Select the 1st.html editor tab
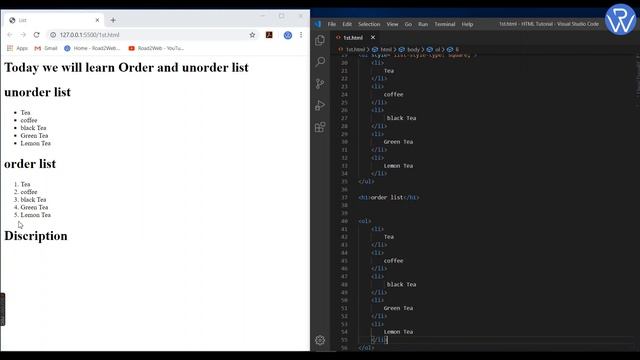Viewport: 640px width, 360px height. tap(353, 38)
